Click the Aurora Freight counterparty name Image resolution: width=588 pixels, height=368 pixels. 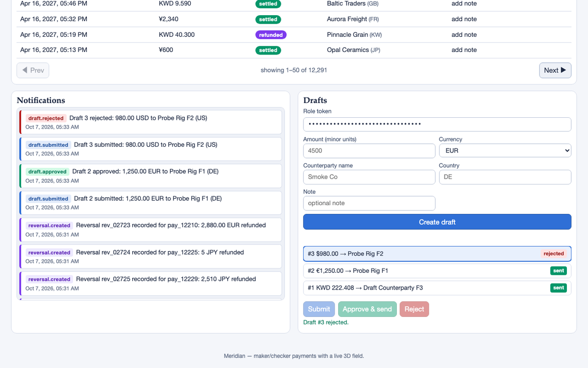(347, 19)
